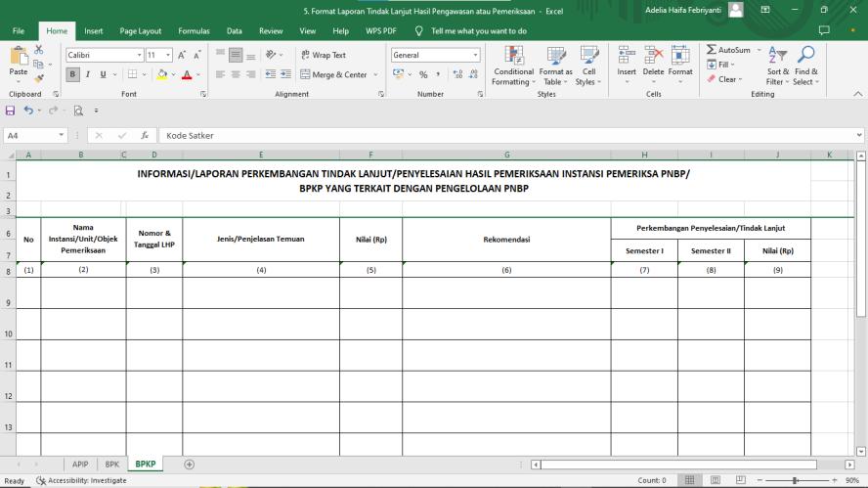
Task: Click the Insert Function fx icon
Action: [145, 135]
